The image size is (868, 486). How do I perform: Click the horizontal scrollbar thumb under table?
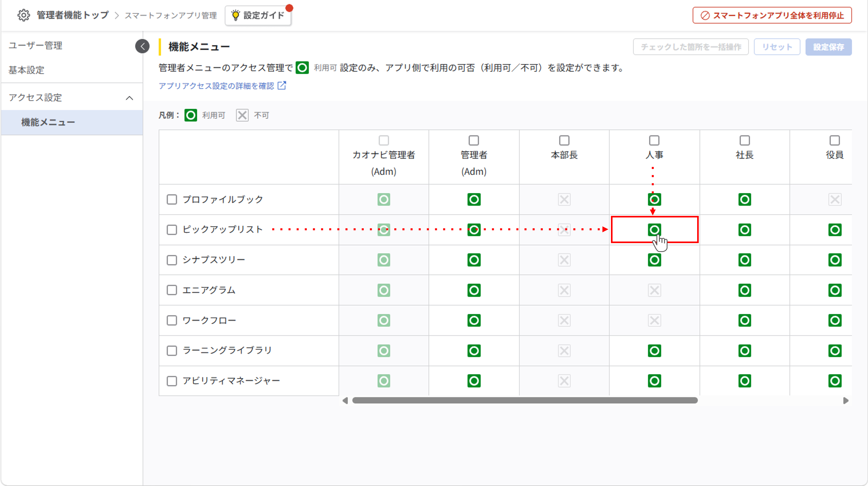pyautogui.click(x=525, y=400)
